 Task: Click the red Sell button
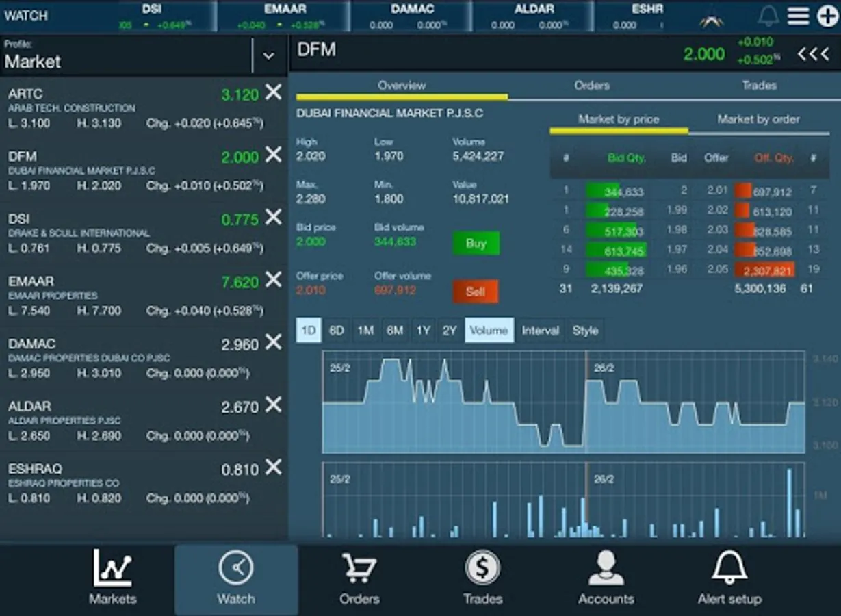coord(476,292)
